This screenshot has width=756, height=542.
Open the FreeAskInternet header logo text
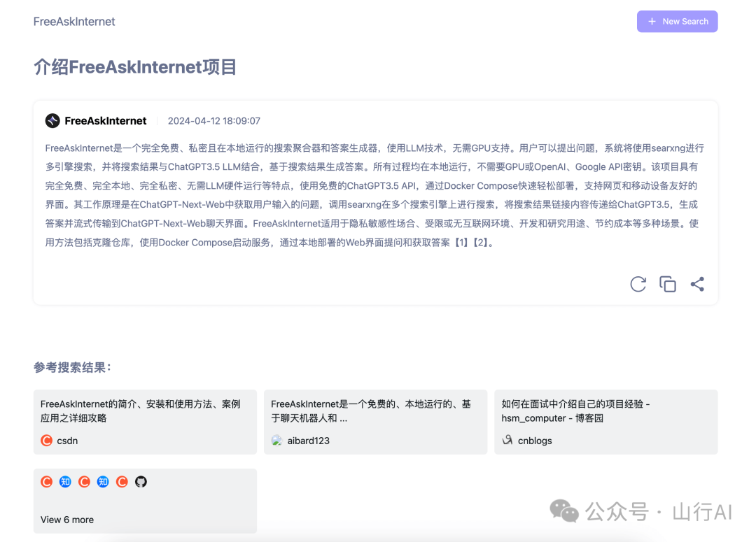pos(74,22)
